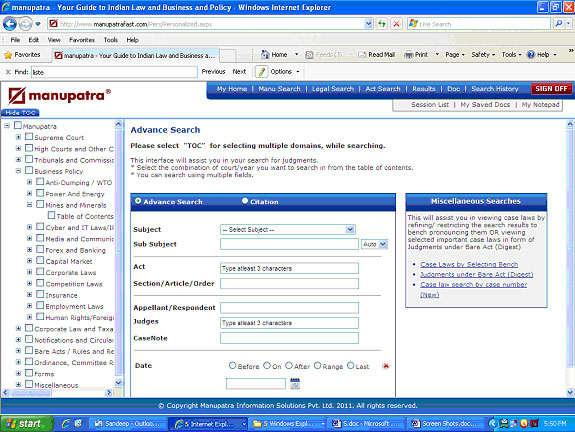Expand the Corporate Laws tree node
Image resolution: width=575 pixels, height=432 pixels.
pos(30,272)
